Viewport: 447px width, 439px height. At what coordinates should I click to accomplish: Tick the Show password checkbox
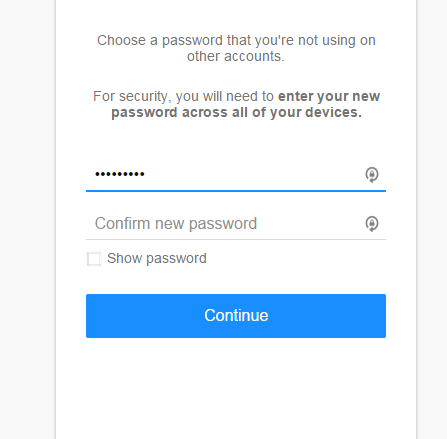(x=94, y=259)
